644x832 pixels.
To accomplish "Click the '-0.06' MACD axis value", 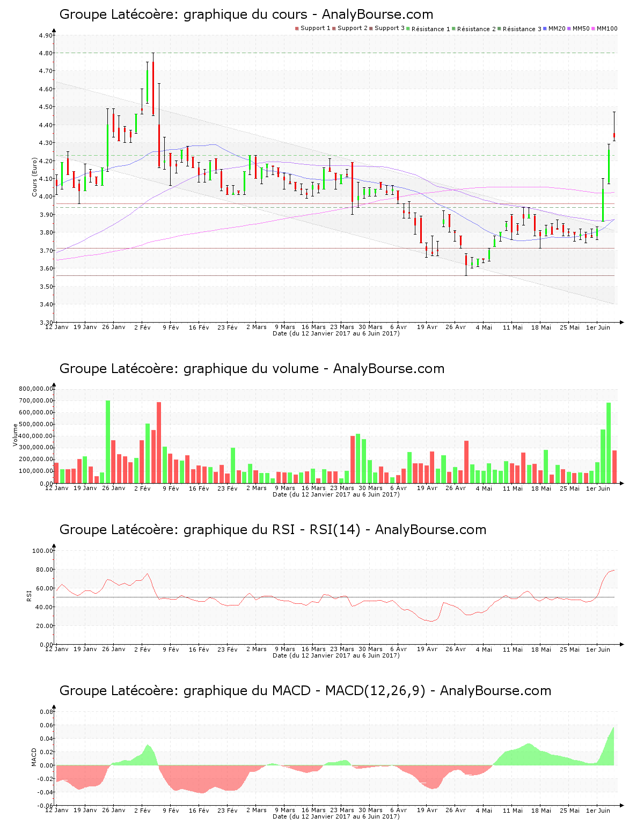I will point(45,806).
